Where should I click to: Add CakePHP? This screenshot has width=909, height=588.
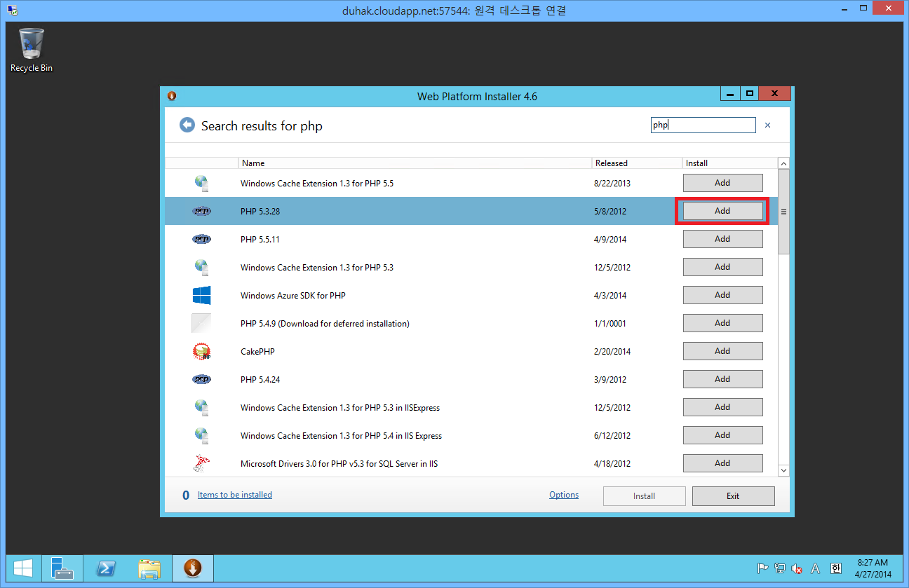[722, 351]
